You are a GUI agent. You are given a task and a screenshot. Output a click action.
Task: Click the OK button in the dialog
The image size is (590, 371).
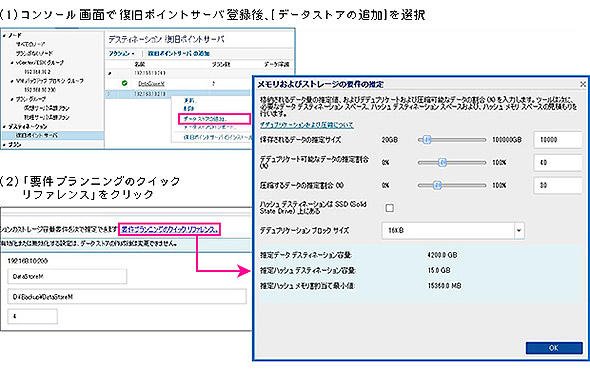(554, 348)
